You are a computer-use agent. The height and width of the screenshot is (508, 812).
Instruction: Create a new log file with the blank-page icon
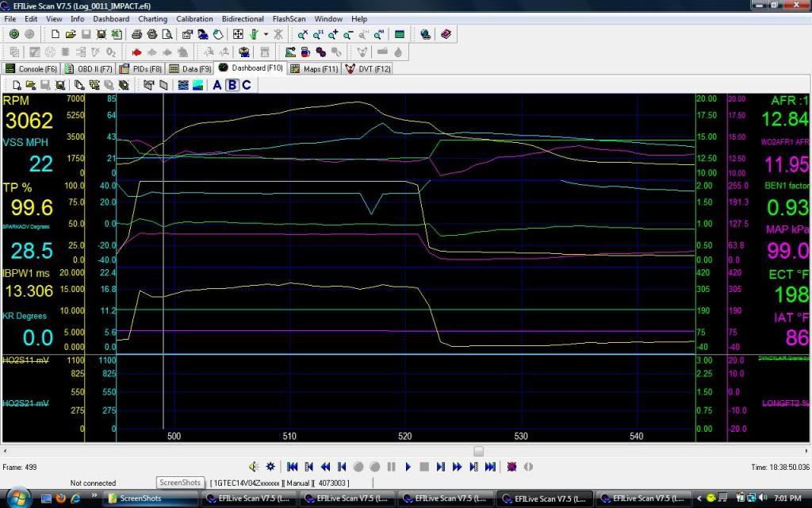(x=55, y=34)
